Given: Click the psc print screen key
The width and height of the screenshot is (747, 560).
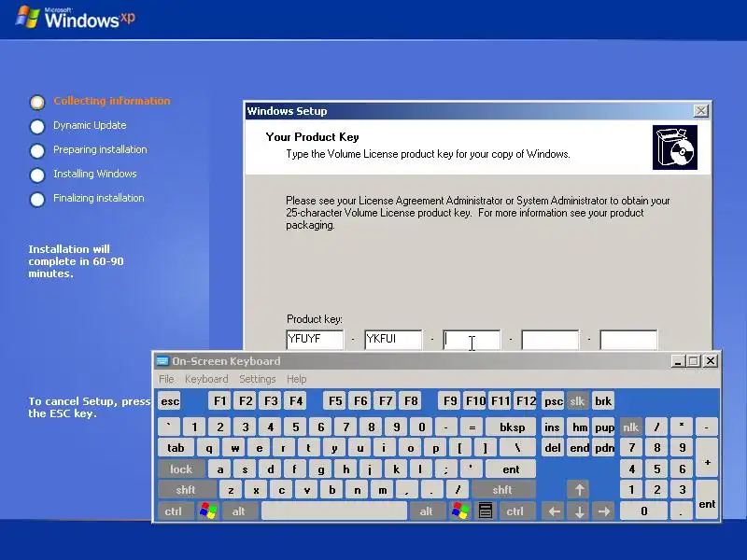Looking at the screenshot, I should click(554, 401).
